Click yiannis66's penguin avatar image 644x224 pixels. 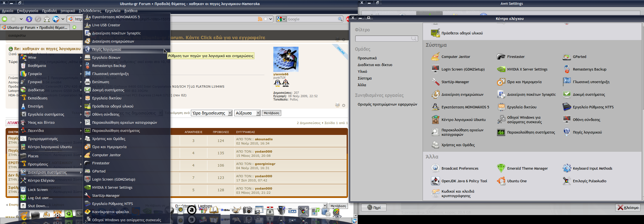[286, 59]
